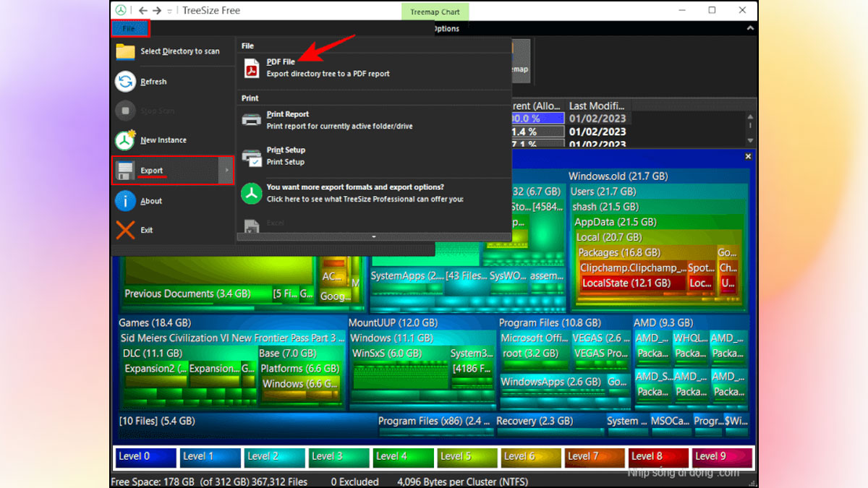The image size is (868, 488).
Task: Select the Level 9 color swatch
Action: click(722, 457)
